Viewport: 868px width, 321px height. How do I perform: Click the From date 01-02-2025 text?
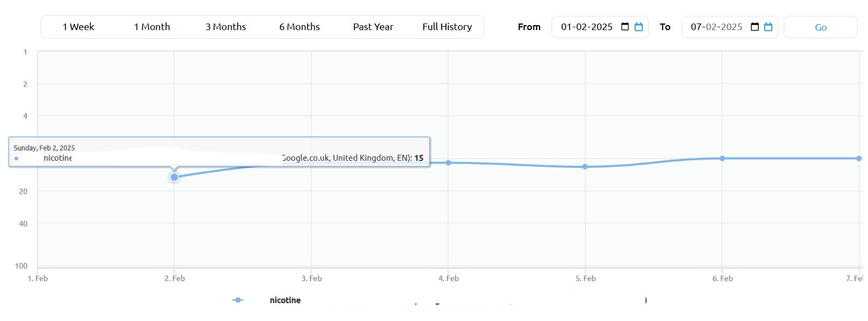coord(587,27)
